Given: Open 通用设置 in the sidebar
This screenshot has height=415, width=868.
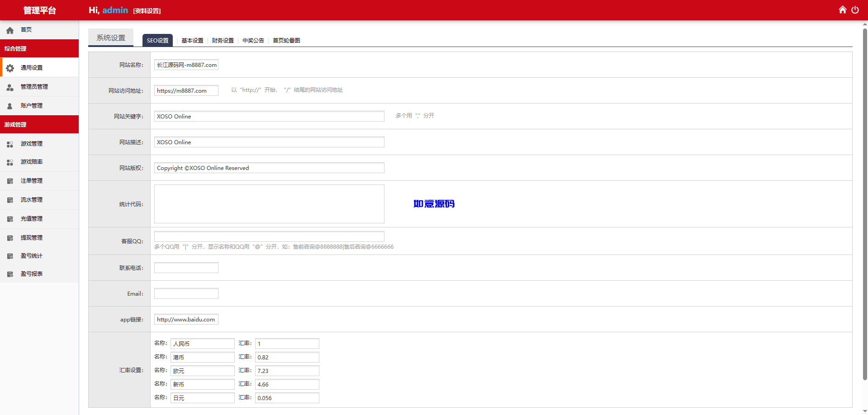Looking at the screenshot, I should coord(39,67).
